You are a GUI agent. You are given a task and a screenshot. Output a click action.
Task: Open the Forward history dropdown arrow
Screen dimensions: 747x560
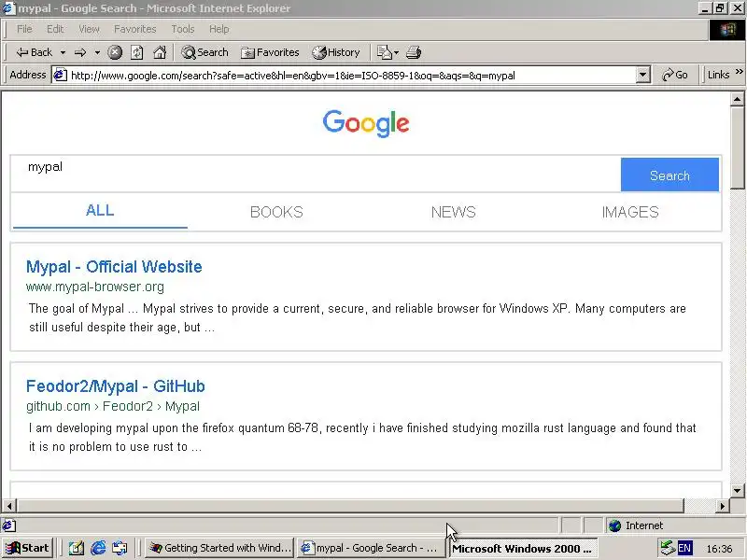click(97, 52)
